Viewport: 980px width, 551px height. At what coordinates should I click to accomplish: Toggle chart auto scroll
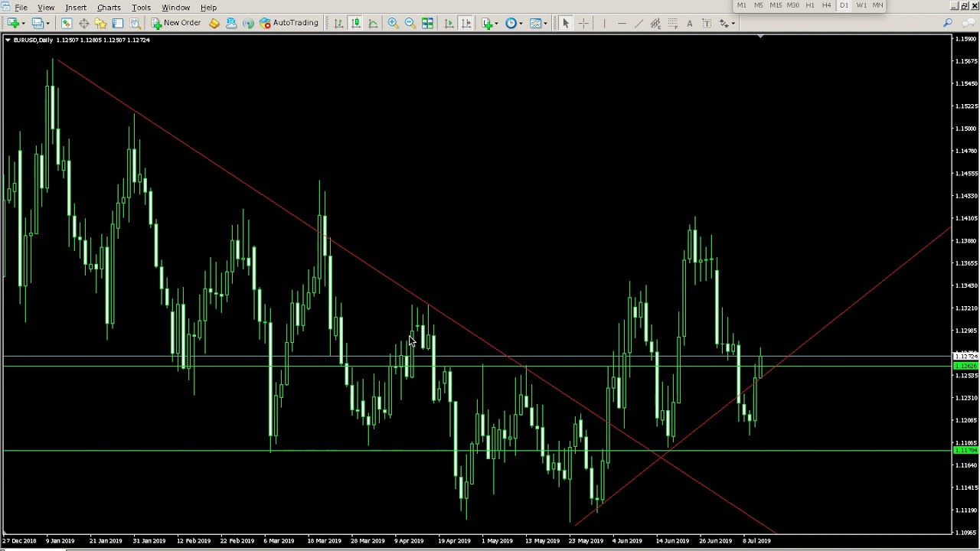click(x=449, y=23)
